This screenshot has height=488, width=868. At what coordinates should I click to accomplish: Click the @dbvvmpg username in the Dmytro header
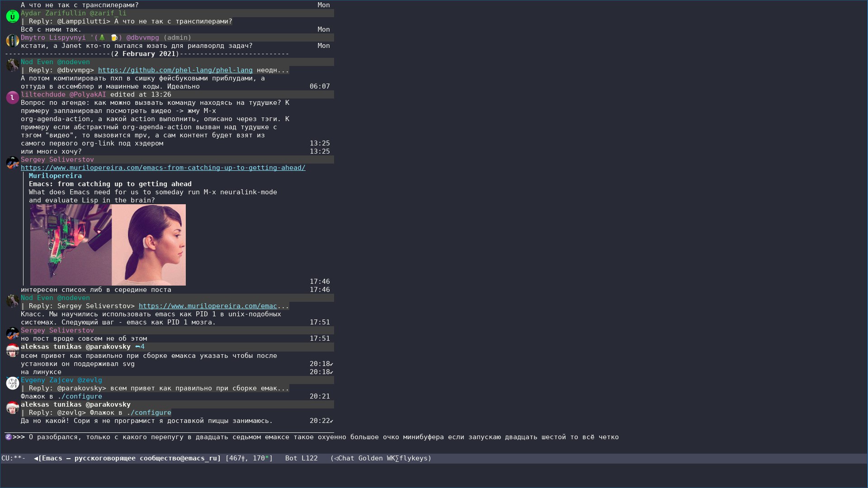click(x=143, y=38)
